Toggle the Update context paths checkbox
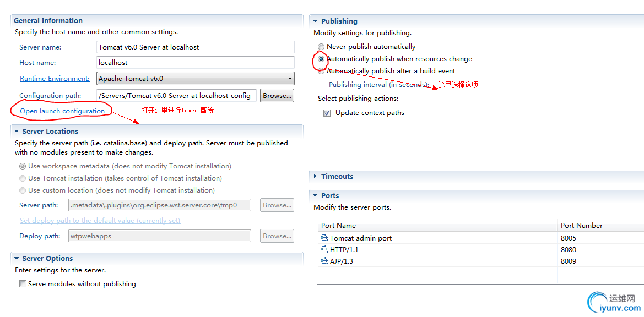This screenshot has width=644, height=317. click(327, 113)
